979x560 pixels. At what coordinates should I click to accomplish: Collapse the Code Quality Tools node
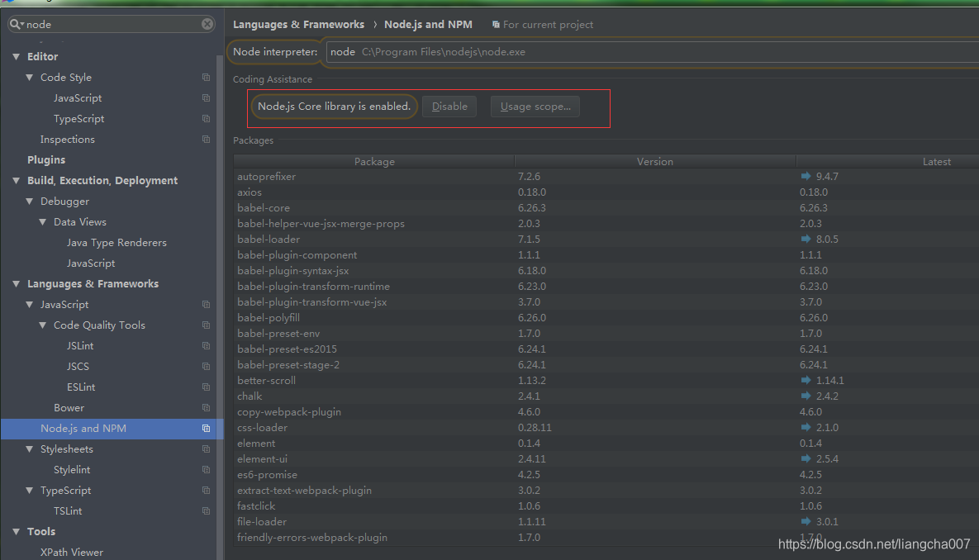42,325
